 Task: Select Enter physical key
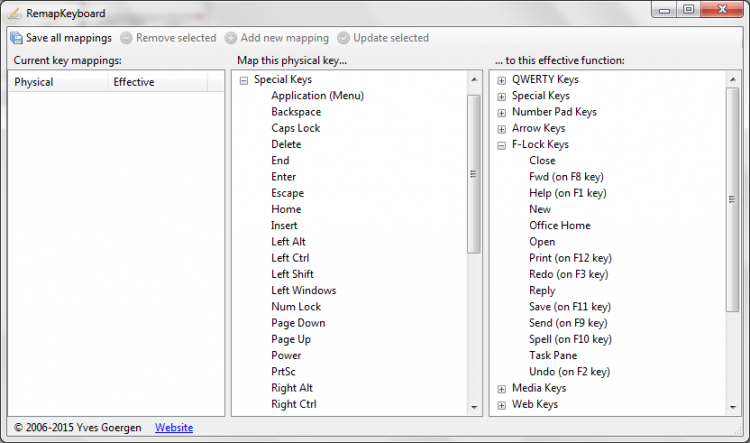[x=284, y=177]
